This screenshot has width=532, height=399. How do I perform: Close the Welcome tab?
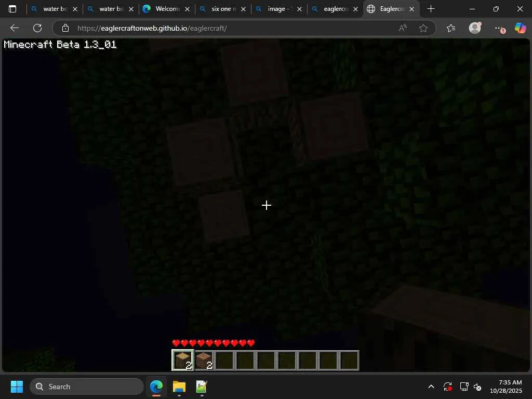click(x=187, y=9)
